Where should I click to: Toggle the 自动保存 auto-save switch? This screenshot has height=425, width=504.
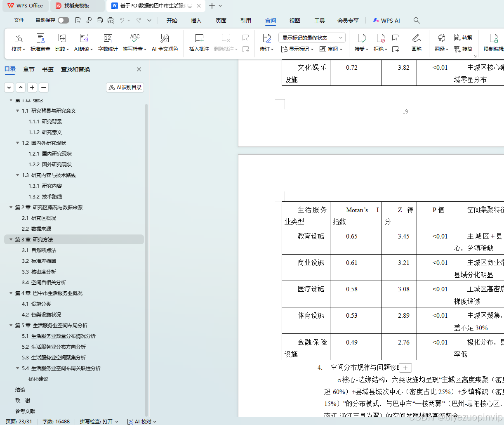(x=64, y=20)
